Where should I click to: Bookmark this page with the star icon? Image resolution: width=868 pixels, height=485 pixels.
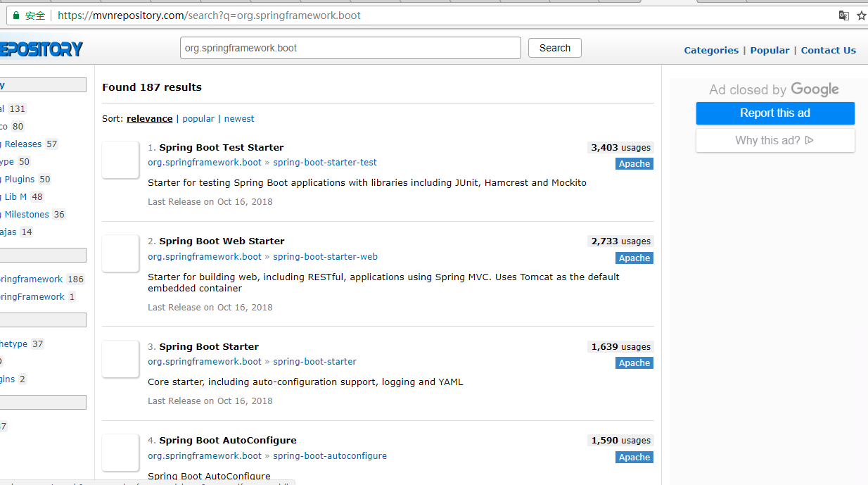862,15
